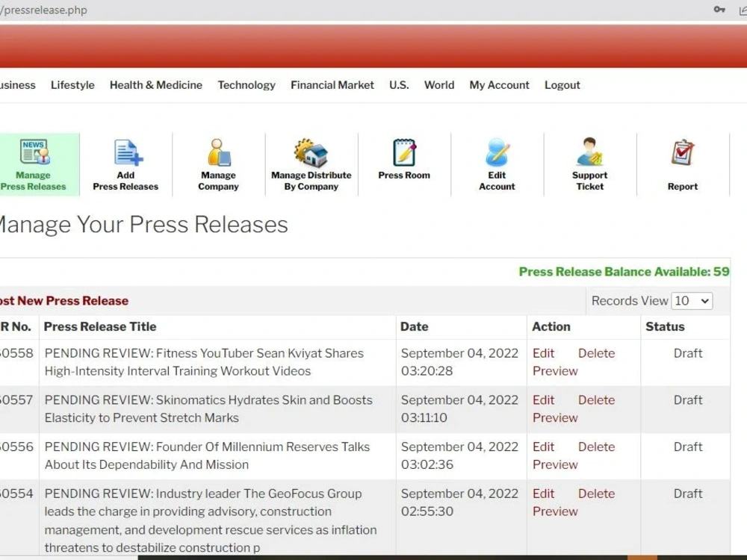Image resolution: width=747 pixels, height=560 pixels.
Task: Click Post New Press Release link
Action: [x=63, y=301]
